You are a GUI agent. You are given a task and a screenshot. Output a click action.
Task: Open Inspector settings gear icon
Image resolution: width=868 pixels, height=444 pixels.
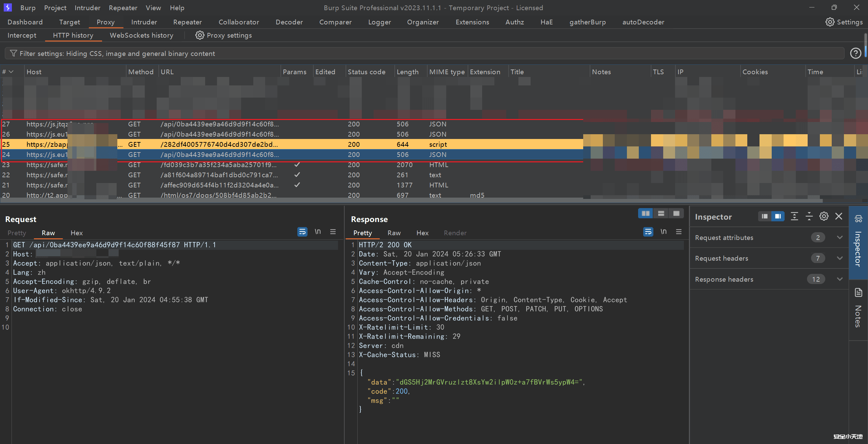coord(824,216)
